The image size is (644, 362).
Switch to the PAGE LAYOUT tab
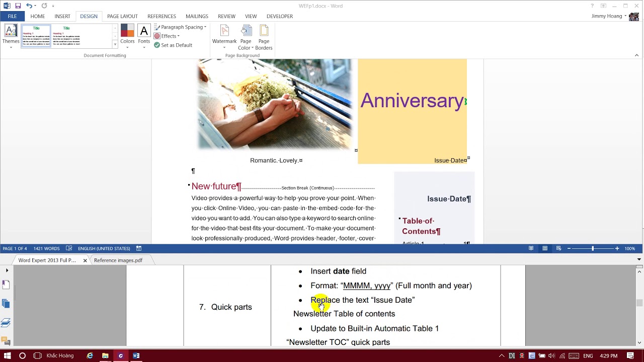[x=122, y=16]
